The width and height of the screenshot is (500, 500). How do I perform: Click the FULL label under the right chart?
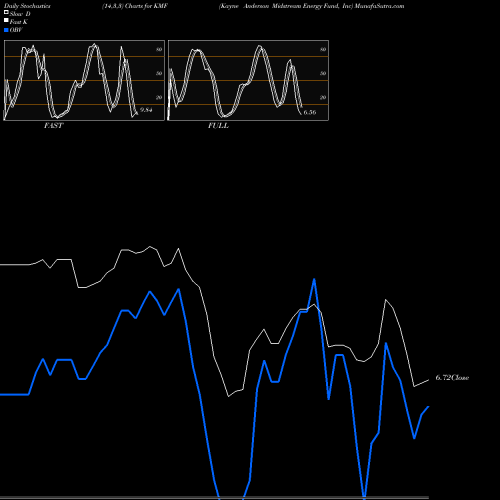pyautogui.click(x=218, y=126)
